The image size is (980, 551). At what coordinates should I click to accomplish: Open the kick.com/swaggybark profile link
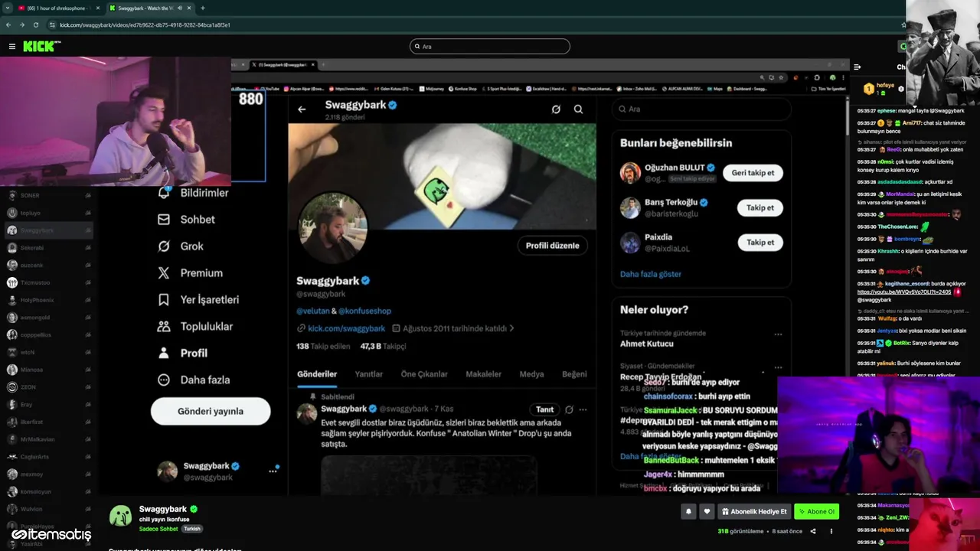click(346, 328)
